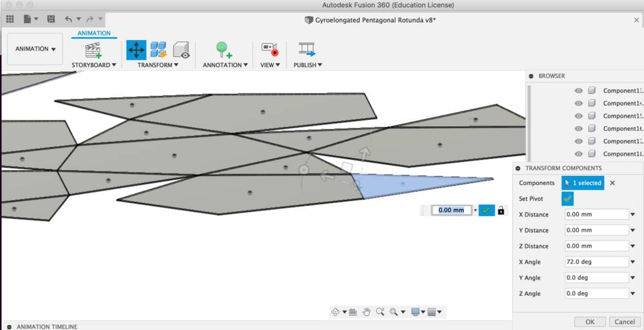Undo the last action

69,19
